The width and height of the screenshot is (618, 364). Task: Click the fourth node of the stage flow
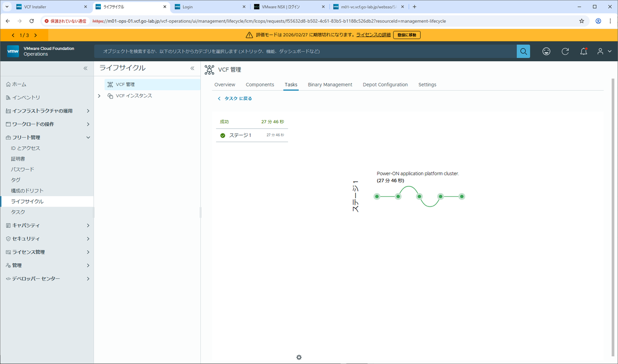[441, 196]
